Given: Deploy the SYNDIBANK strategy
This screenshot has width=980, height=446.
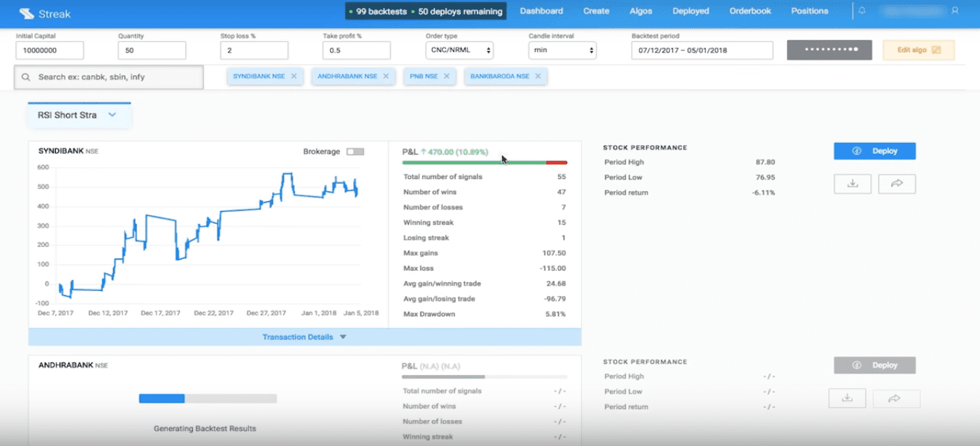Looking at the screenshot, I should click(874, 151).
